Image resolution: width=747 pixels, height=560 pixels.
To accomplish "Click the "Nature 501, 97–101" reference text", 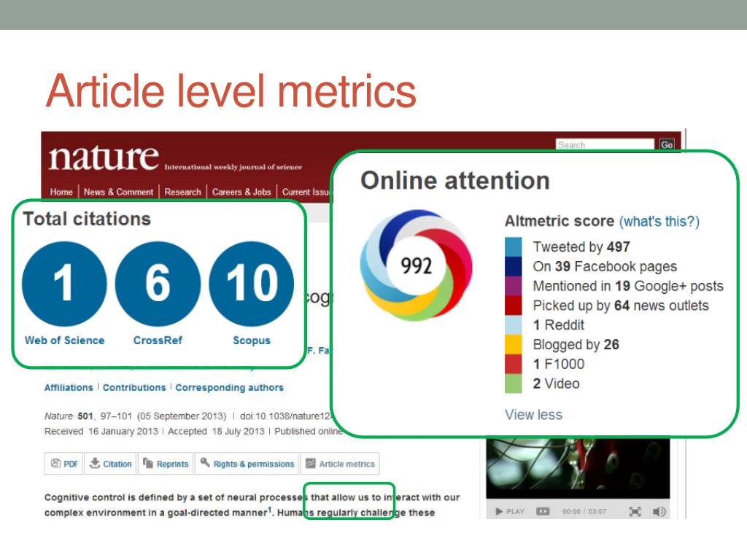I will (88, 416).
